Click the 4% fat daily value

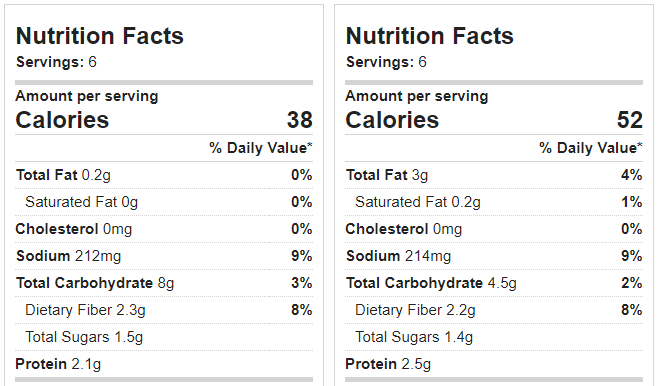[x=632, y=175]
